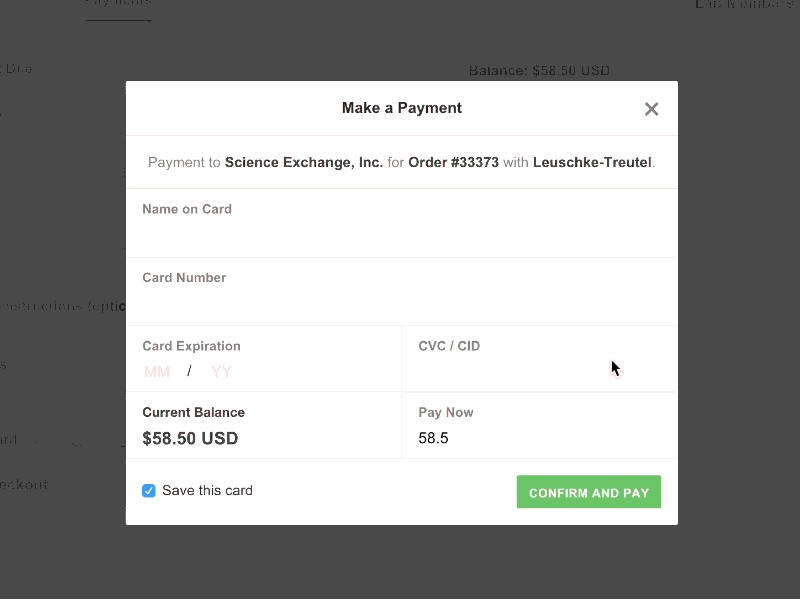The width and height of the screenshot is (800, 600).
Task: Click the Make a Payment dialog title
Action: click(x=401, y=108)
